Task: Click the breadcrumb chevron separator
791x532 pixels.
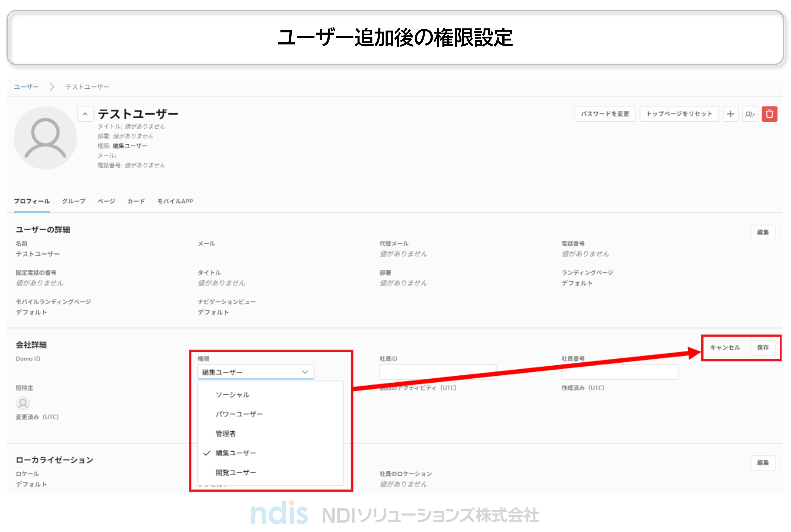Action: pyautogui.click(x=52, y=87)
